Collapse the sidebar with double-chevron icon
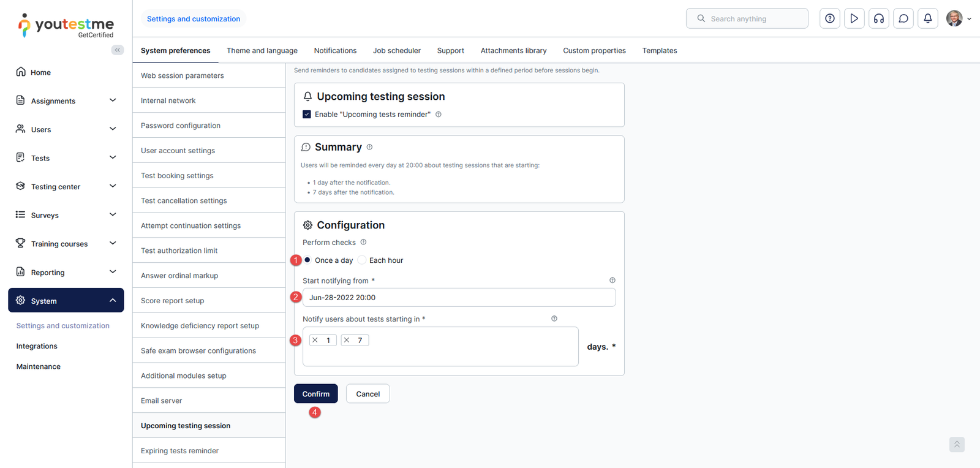This screenshot has height=468, width=980. (118, 50)
